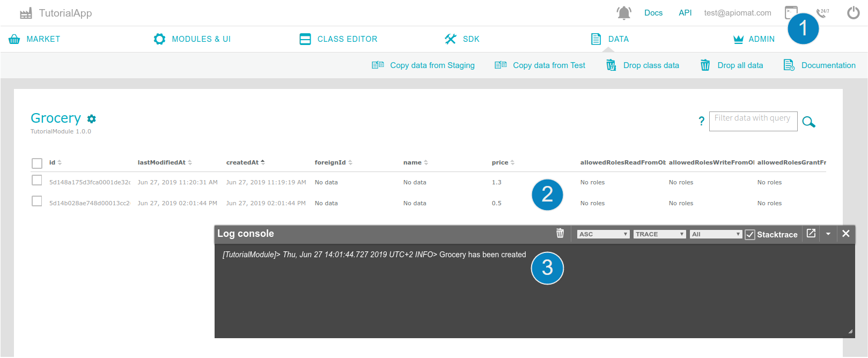Screen dimensions: 868x358
Task: Click the log console resize handle
Action: [x=850, y=331]
